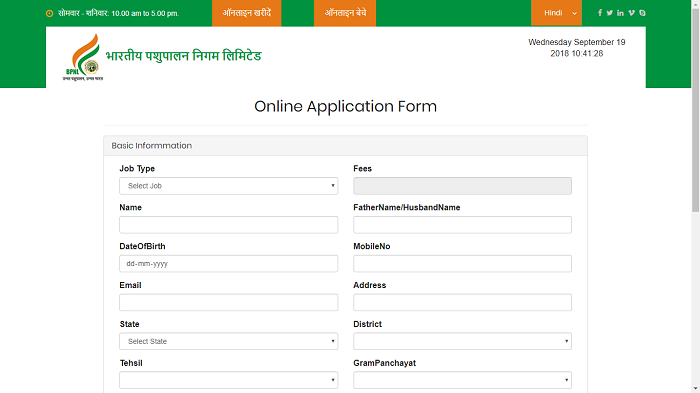Click the Job Type label
Image resolution: width=700 pixels, height=393 pixels.
(x=137, y=168)
